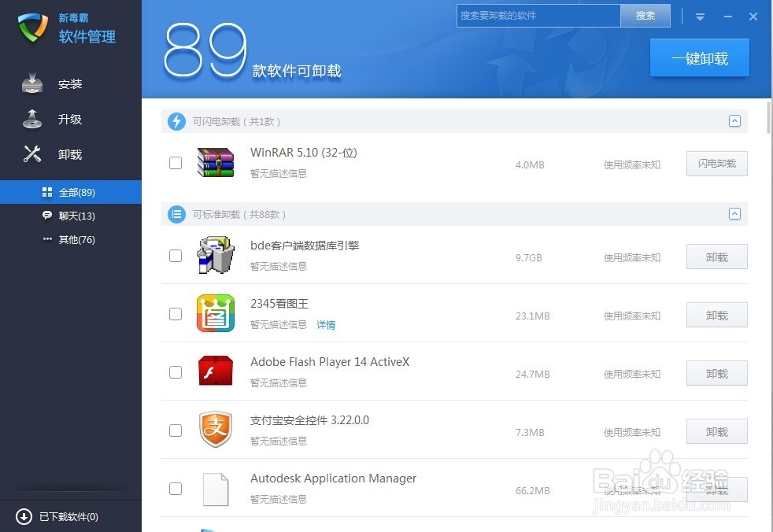Click the WinRAR books icon
This screenshot has width=773, height=532.
click(216, 162)
